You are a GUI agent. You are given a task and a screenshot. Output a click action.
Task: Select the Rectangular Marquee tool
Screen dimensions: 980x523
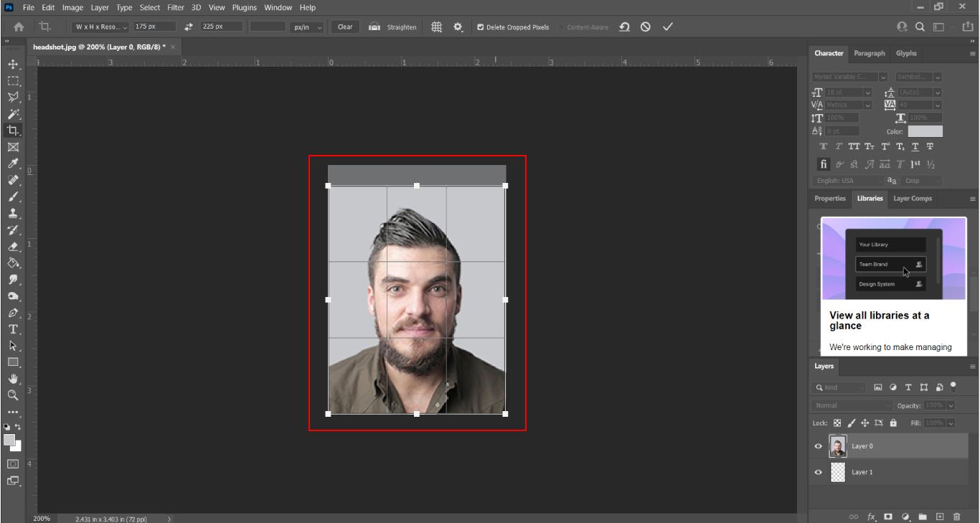[13, 80]
